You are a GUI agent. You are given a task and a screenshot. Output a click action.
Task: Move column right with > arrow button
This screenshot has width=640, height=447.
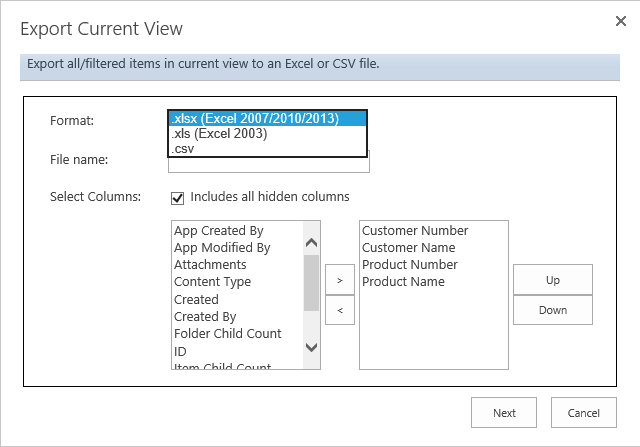(340, 281)
